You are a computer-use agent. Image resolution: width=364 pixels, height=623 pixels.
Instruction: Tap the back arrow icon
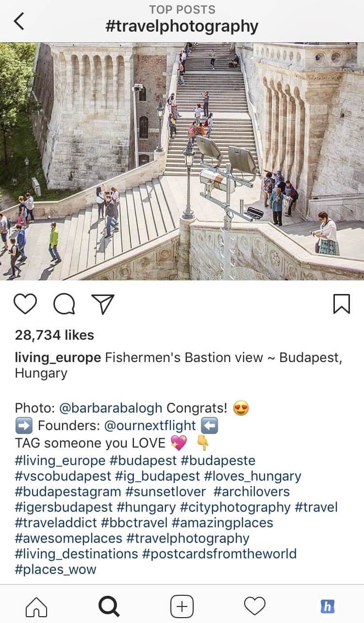18,21
